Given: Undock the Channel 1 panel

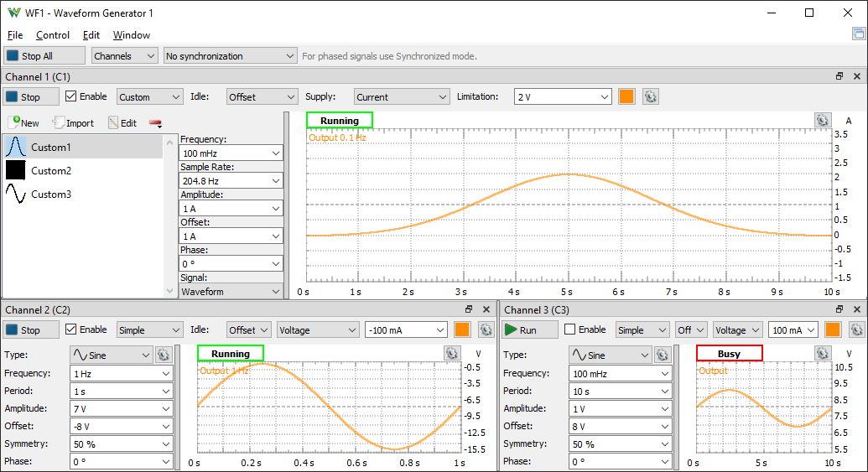Looking at the screenshot, I should click(839, 76).
